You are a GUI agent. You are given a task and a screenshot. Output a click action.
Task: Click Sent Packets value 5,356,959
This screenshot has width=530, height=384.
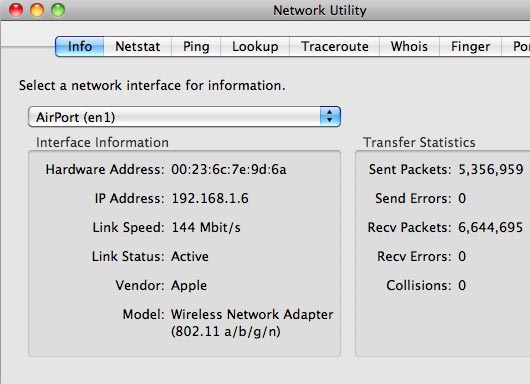491,169
